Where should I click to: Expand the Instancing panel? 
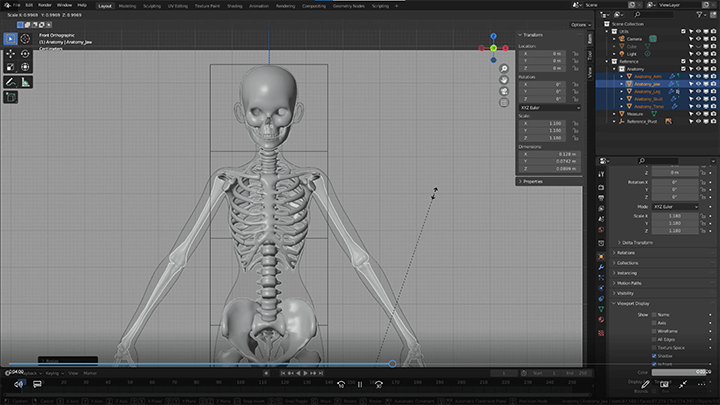663,273
